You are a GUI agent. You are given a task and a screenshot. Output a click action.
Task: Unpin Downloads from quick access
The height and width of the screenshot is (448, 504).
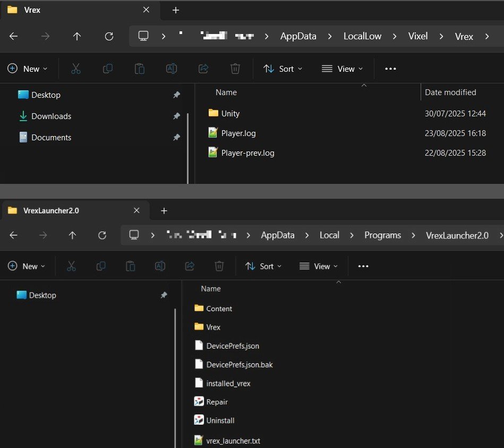(x=176, y=116)
